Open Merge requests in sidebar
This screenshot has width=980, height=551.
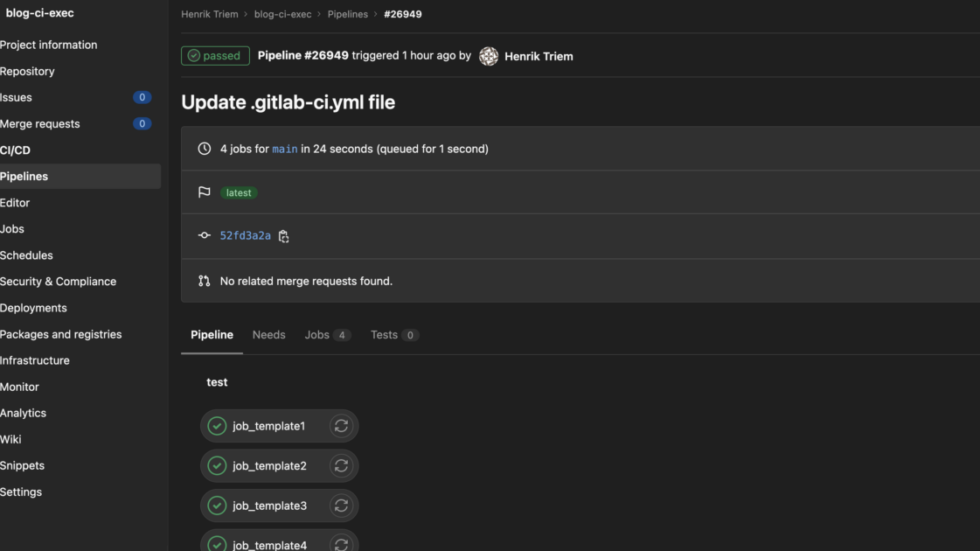[40, 124]
